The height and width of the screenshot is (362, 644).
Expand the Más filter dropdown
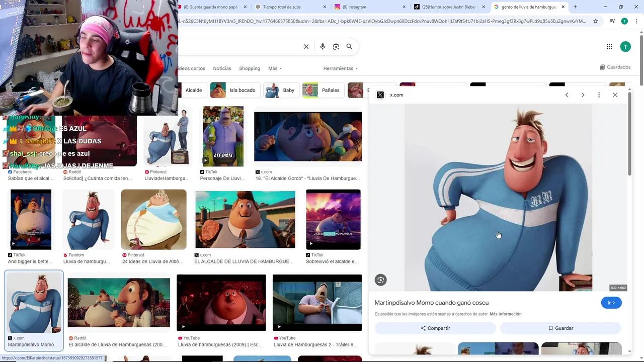[x=275, y=68]
